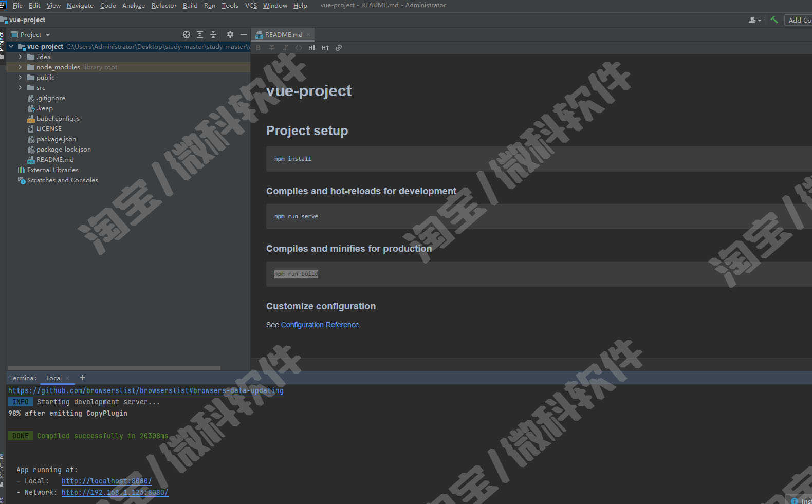Click the increase heading level icon
812x504 pixels.
pos(325,48)
